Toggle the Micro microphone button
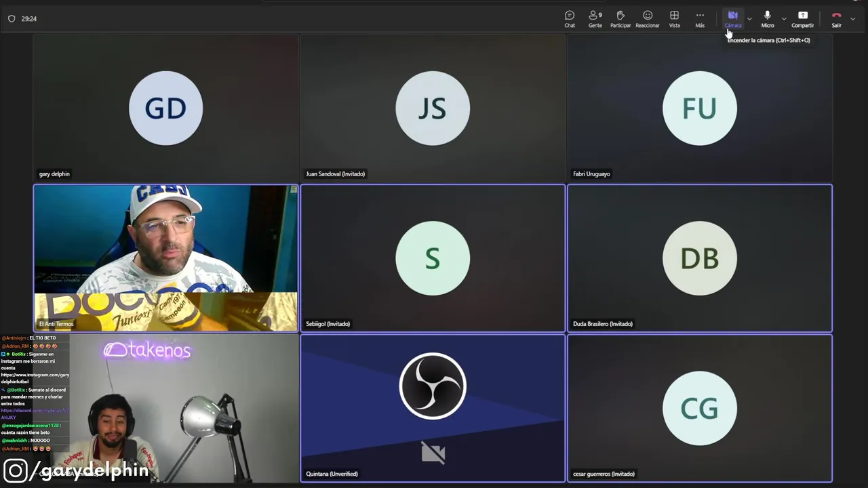Screen dimensions: 868x488 click(768, 19)
